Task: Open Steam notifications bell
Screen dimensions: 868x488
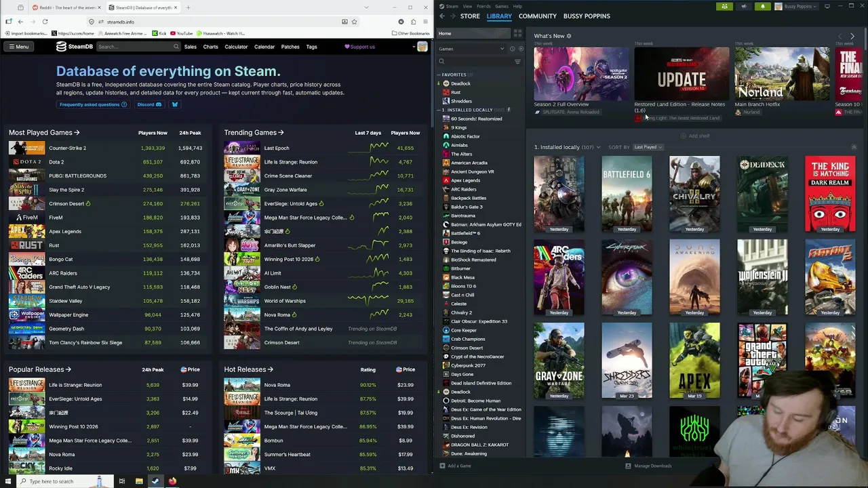Action: (762, 6)
